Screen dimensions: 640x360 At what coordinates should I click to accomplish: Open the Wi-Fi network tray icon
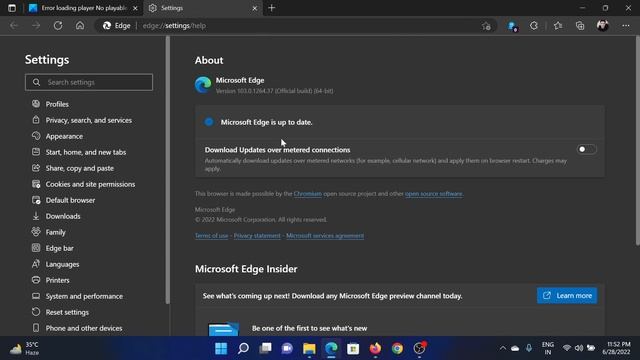pyautogui.click(x=567, y=348)
